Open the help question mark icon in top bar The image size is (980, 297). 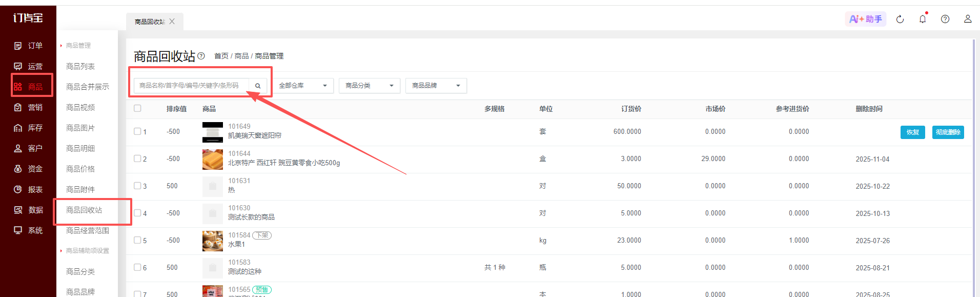click(x=945, y=19)
